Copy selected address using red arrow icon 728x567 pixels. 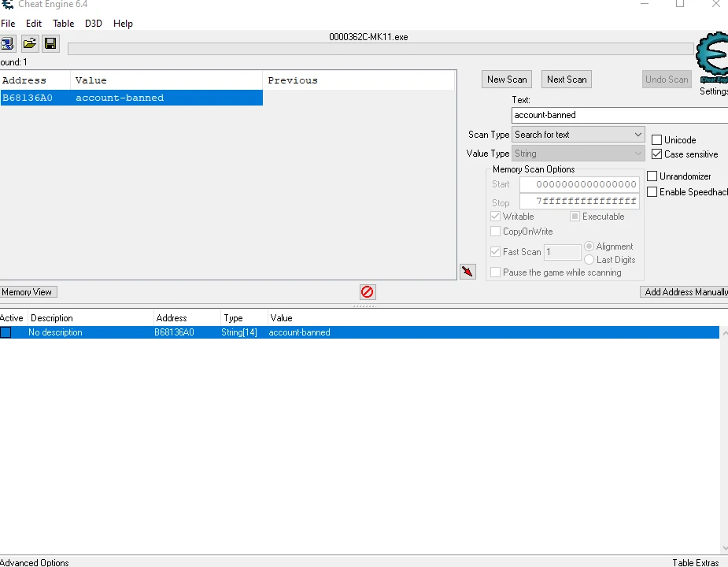467,272
